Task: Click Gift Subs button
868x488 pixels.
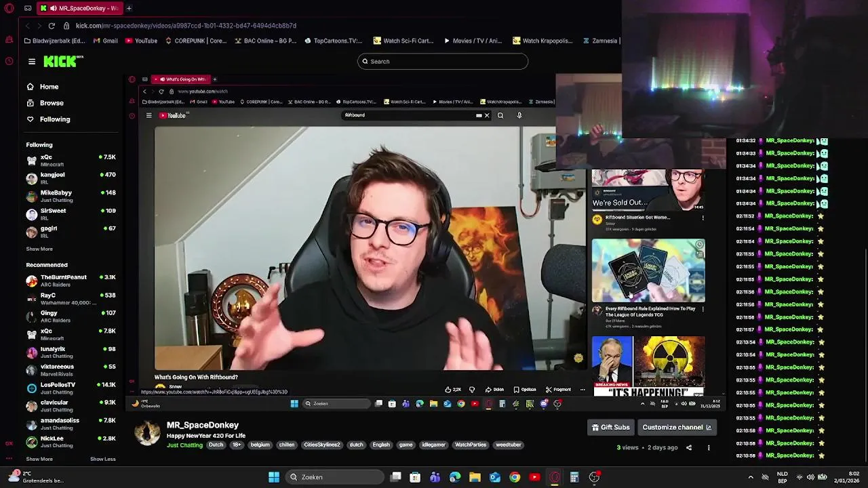Action: pos(610,428)
